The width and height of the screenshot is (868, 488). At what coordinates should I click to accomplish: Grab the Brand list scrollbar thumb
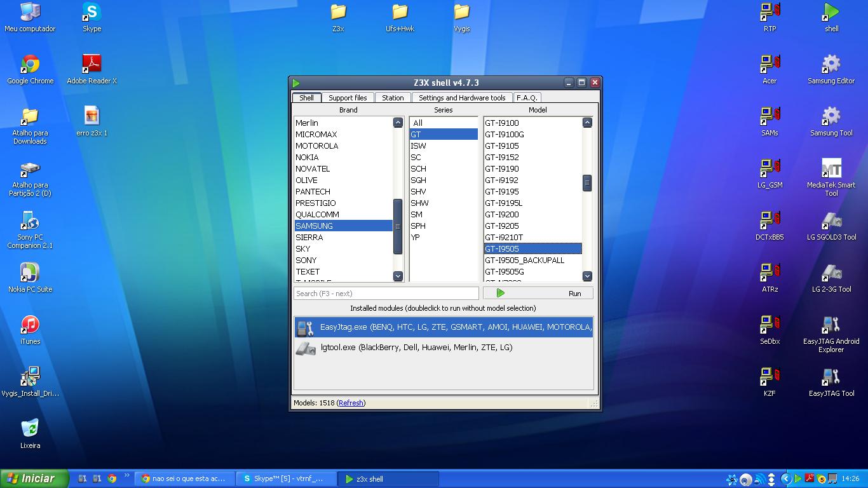click(398, 226)
